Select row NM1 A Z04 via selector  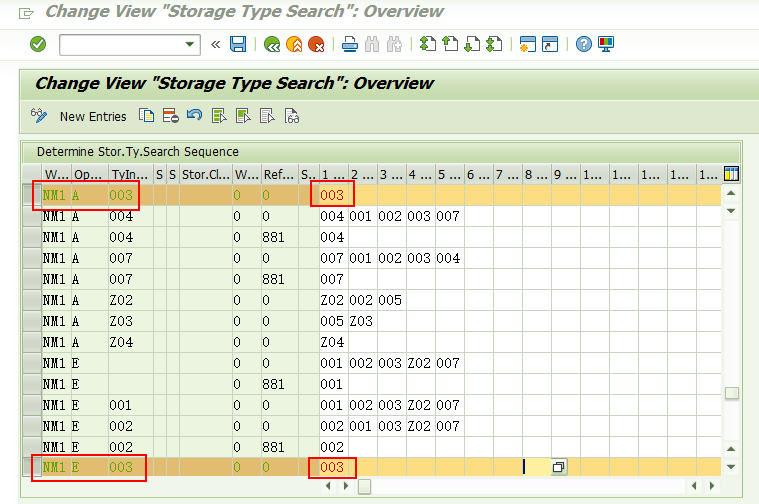(x=32, y=343)
